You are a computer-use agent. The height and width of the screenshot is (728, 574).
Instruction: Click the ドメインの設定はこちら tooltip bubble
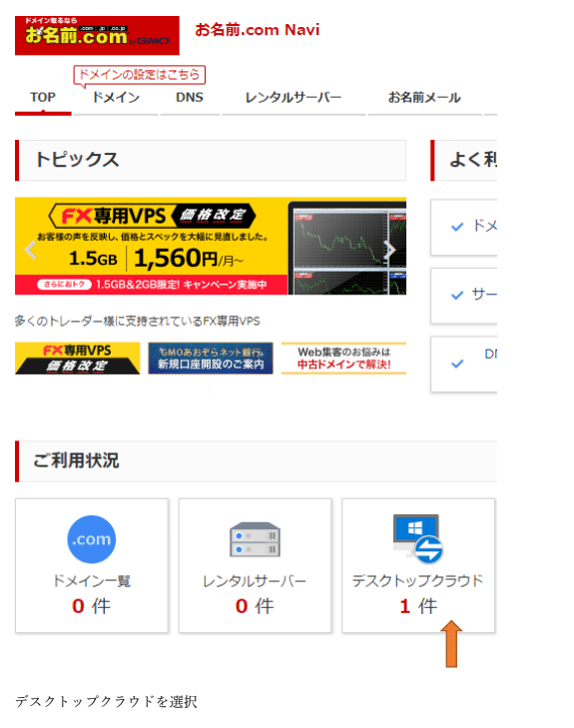pos(139,75)
